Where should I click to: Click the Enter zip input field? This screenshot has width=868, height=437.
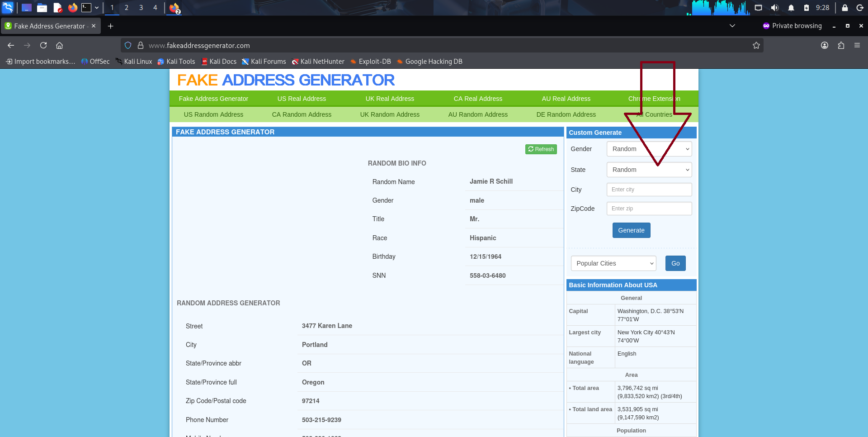[649, 209]
